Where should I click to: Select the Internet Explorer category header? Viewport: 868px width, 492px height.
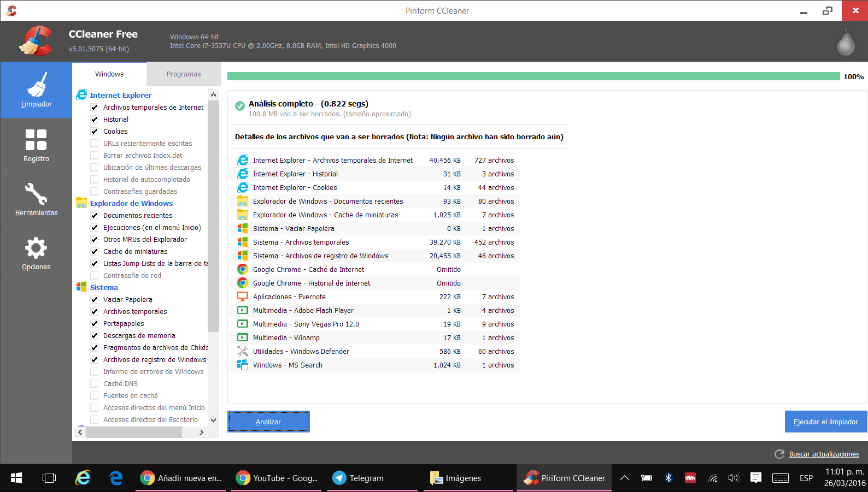tap(121, 95)
